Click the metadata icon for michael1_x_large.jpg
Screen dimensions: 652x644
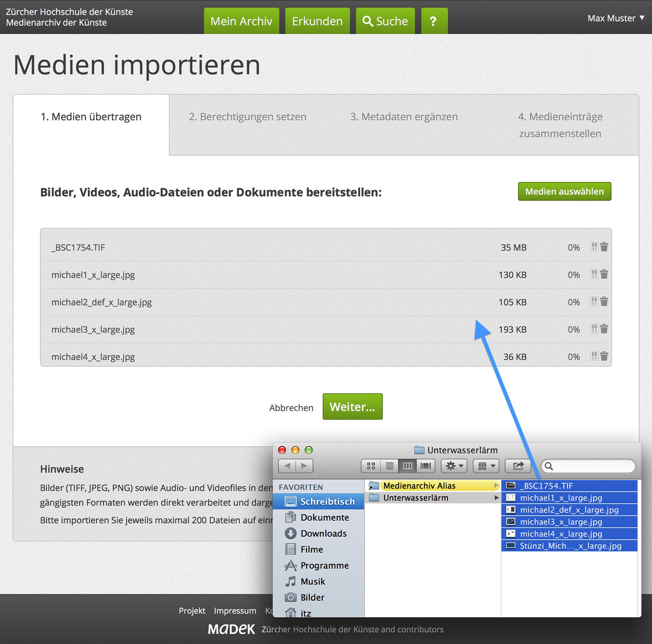tap(594, 274)
